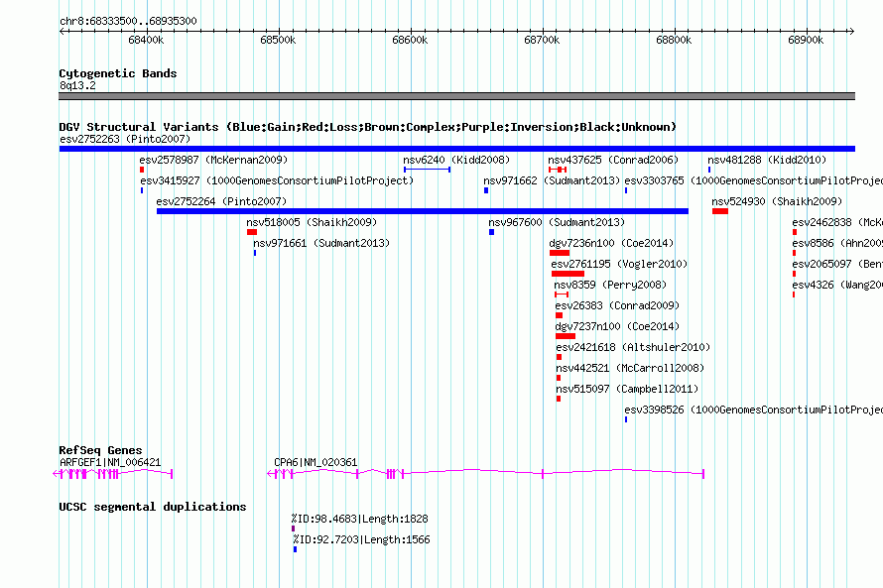Image resolution: width=883 pixels, height=588 pixels.
Task: Open the esv8586 variant label
Action: pyautogui.click(x=837, y=243)
